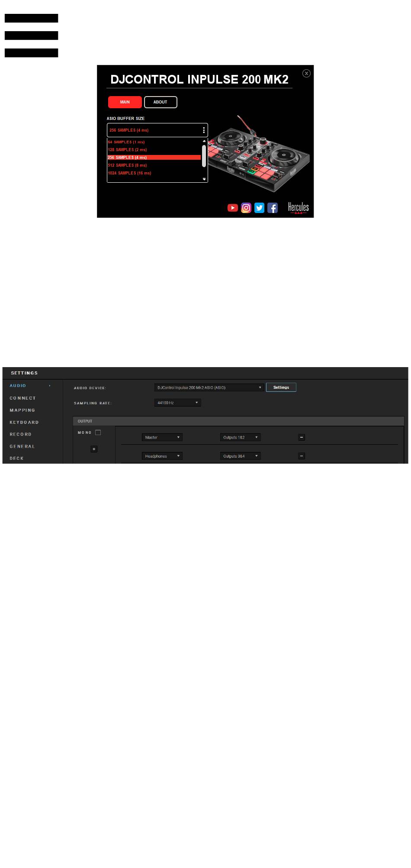411x868 pixels.
Task: Open the Master output type dropdown
Action: (162, 437)
